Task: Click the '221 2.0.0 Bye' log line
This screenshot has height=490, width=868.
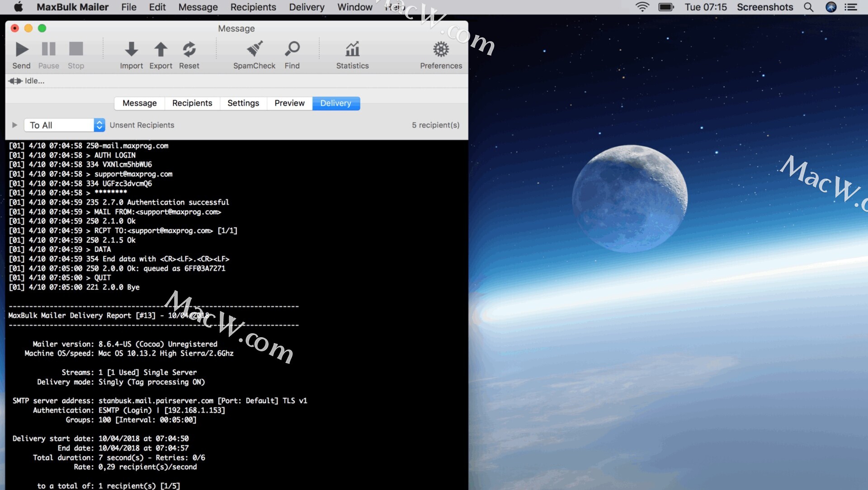Action: tap(74, 287)
